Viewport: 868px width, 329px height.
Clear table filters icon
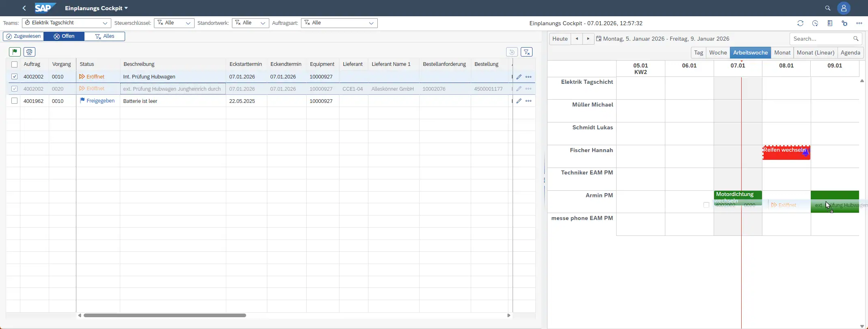tap(526, 52)
